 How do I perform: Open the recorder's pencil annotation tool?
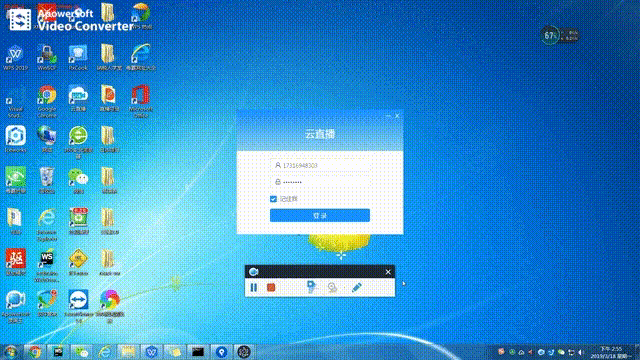[x=356, y=287]
